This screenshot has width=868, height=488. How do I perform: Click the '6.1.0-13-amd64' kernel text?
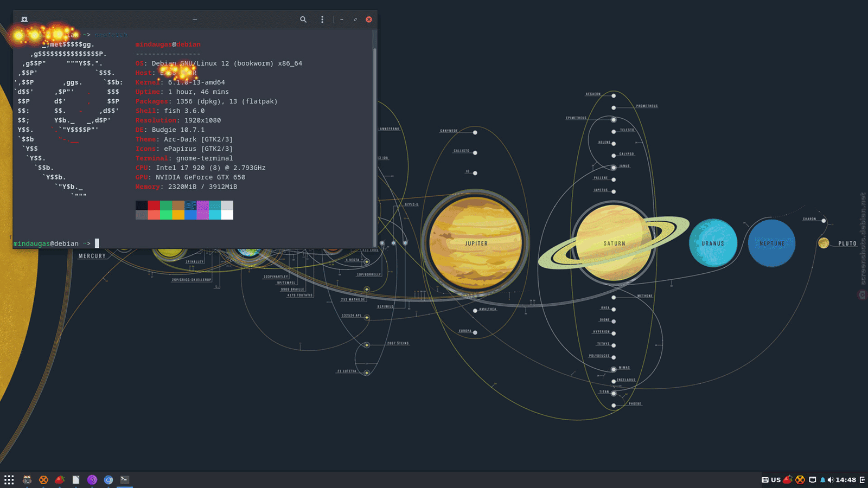pos(196,82)
